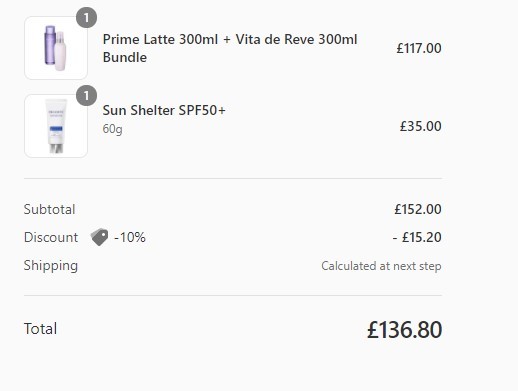Click the word Bundle in the first product name
Viewport: 518px width, 391px height.
(x=125, y=57)
